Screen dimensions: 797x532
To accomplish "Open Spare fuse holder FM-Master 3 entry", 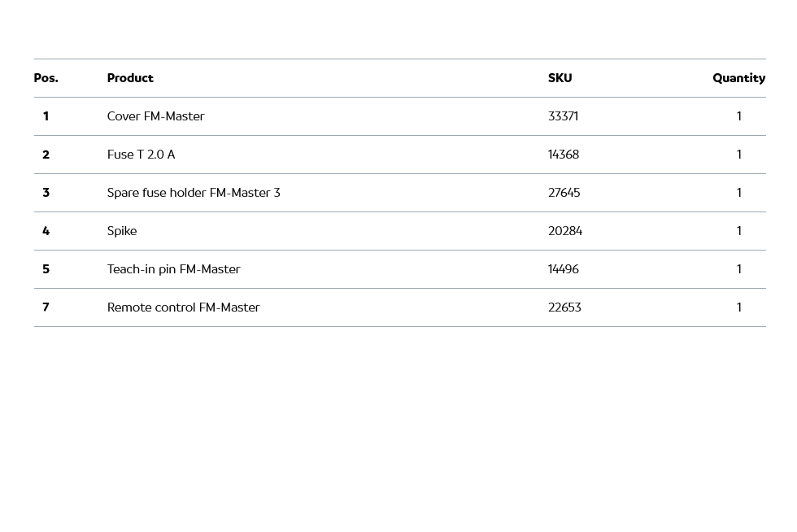I will (x=194, y=193).
